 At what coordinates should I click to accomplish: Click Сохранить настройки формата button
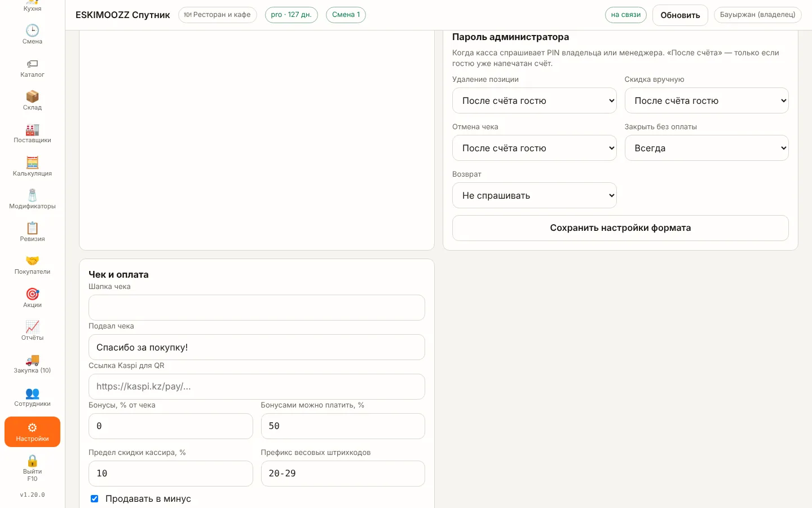click(620, 228)
